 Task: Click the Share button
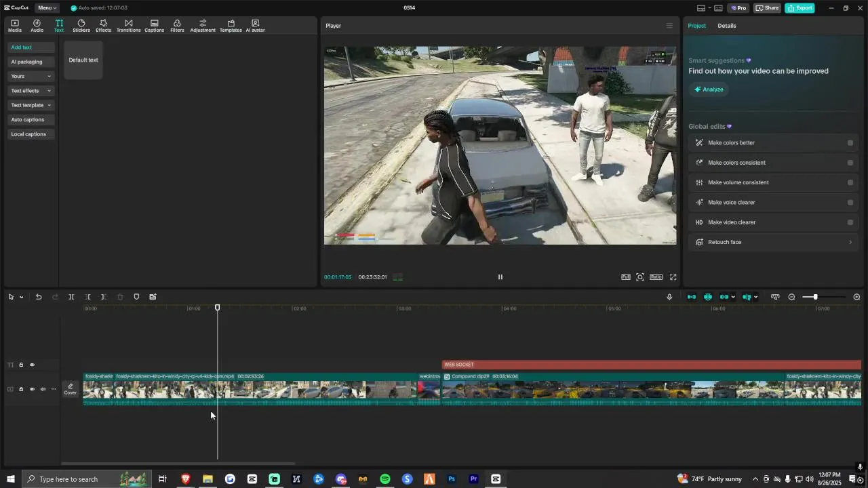[767, 8]
